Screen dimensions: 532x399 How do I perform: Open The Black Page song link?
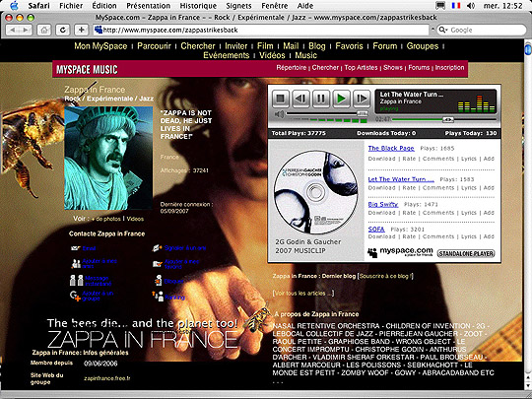(x=391, y=148)
